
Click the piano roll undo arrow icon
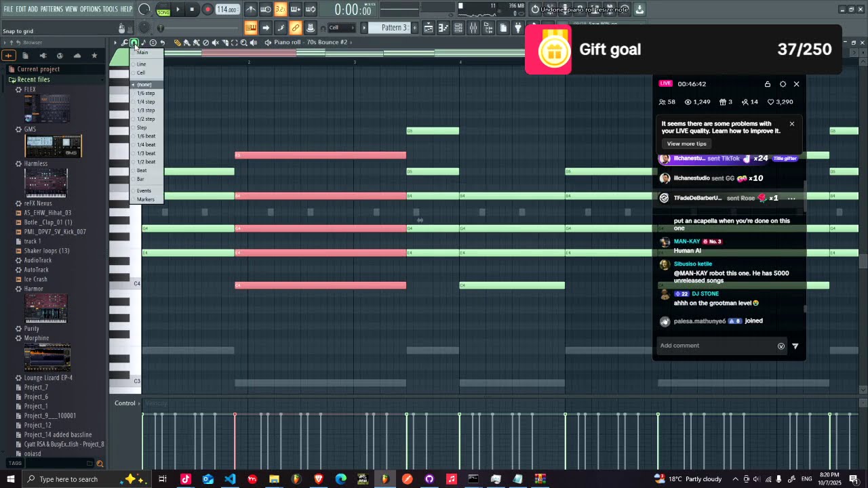(x=162, y=43)
